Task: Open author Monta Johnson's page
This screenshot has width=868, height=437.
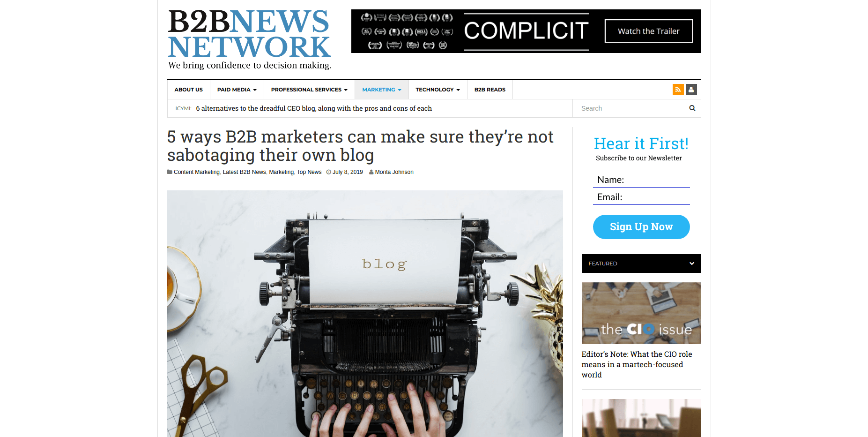Action: point(394,172)
